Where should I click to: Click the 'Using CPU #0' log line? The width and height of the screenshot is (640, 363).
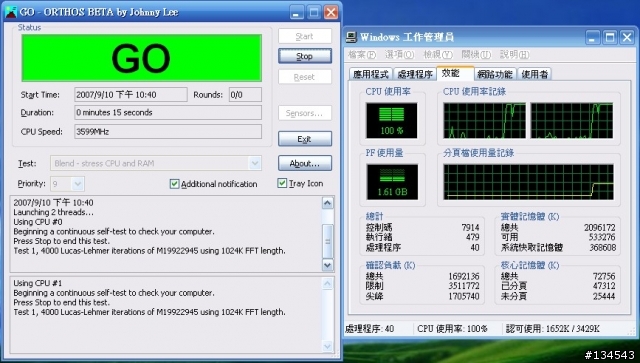38,222
